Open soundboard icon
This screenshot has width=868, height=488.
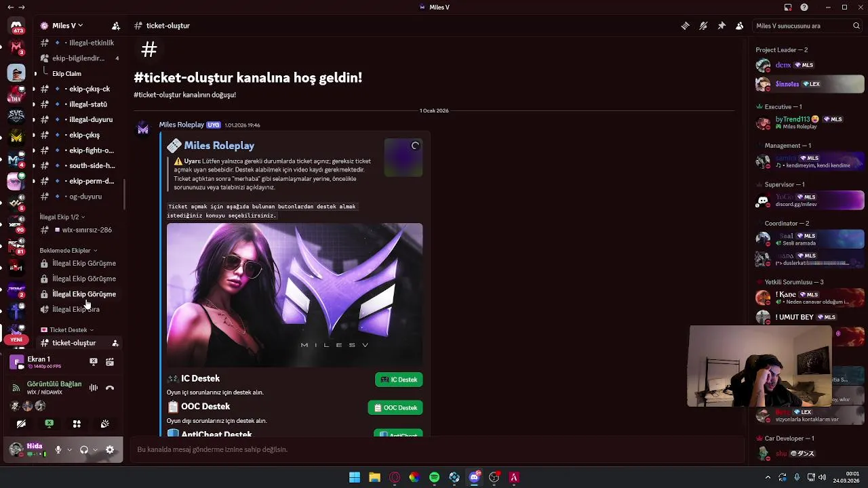point(104,424)
